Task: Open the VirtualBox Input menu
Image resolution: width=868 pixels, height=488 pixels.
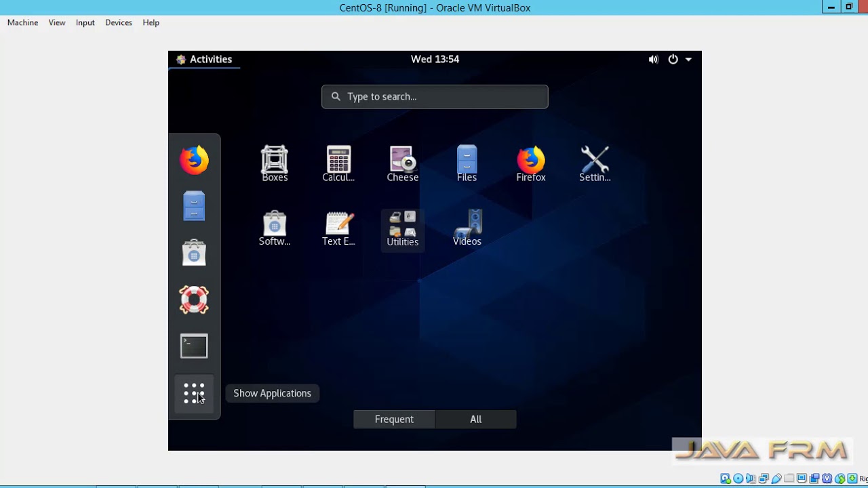Action: pos(85,22)
